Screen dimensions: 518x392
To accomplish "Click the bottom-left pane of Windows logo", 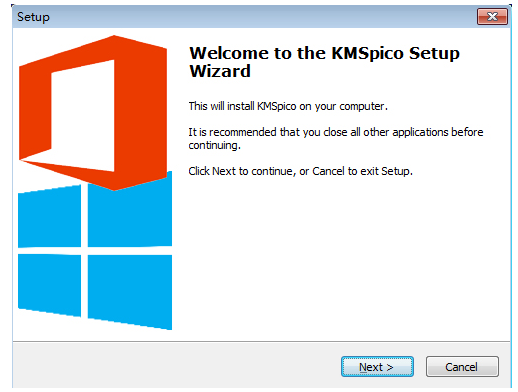I will click(x=49, y=285).
